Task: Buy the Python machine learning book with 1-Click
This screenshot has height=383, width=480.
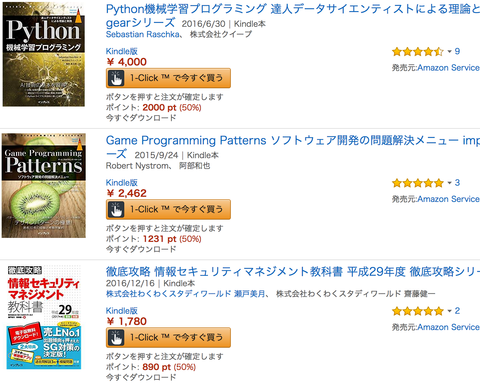Action: [x=168, y=78]
